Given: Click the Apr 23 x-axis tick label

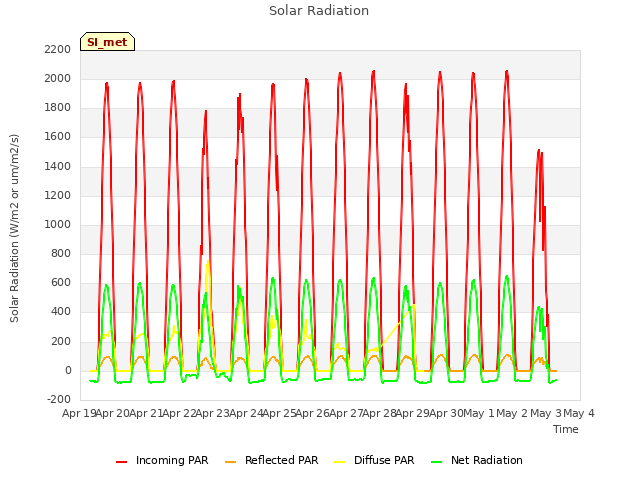Looking at the screenshot, I should (212, 413).
